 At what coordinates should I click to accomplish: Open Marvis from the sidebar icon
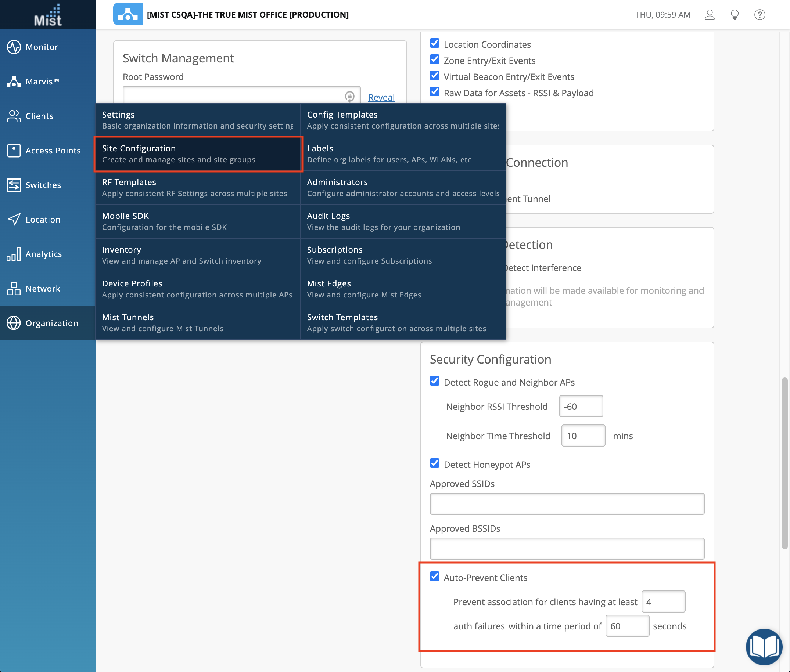14,82
